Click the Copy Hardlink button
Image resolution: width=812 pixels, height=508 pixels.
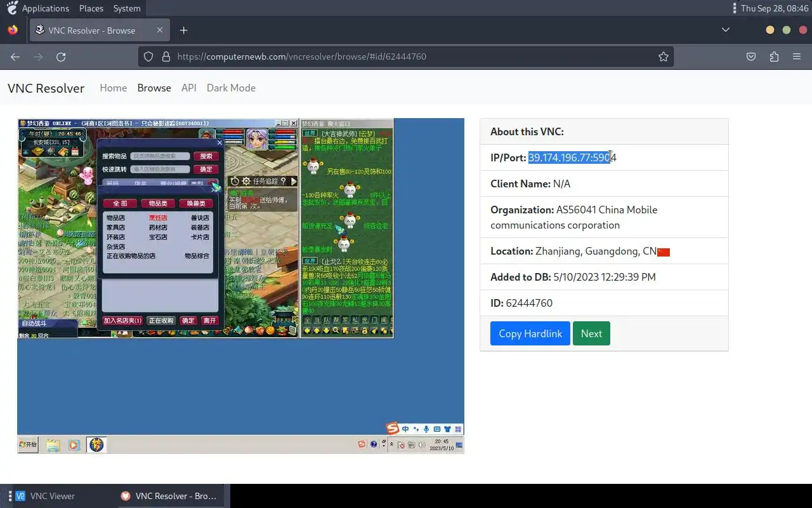[x=530, y=333]
